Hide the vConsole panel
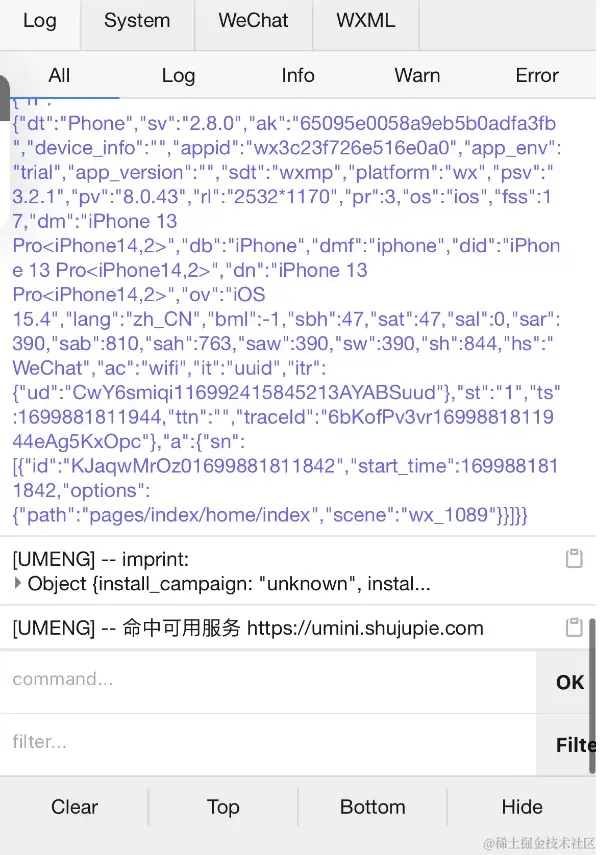The image size is (600, 855). coord(522,807)
